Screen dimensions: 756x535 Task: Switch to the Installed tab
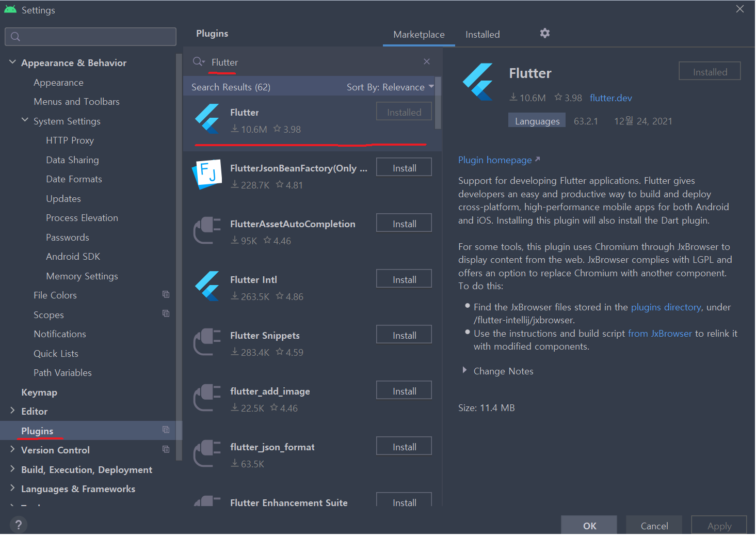(482, 35)
